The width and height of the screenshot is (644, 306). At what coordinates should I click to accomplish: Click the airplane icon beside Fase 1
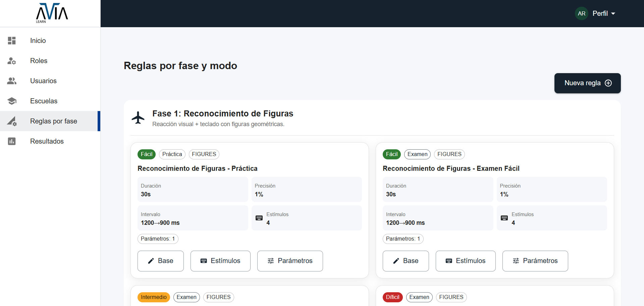click(x=138, y=118)
